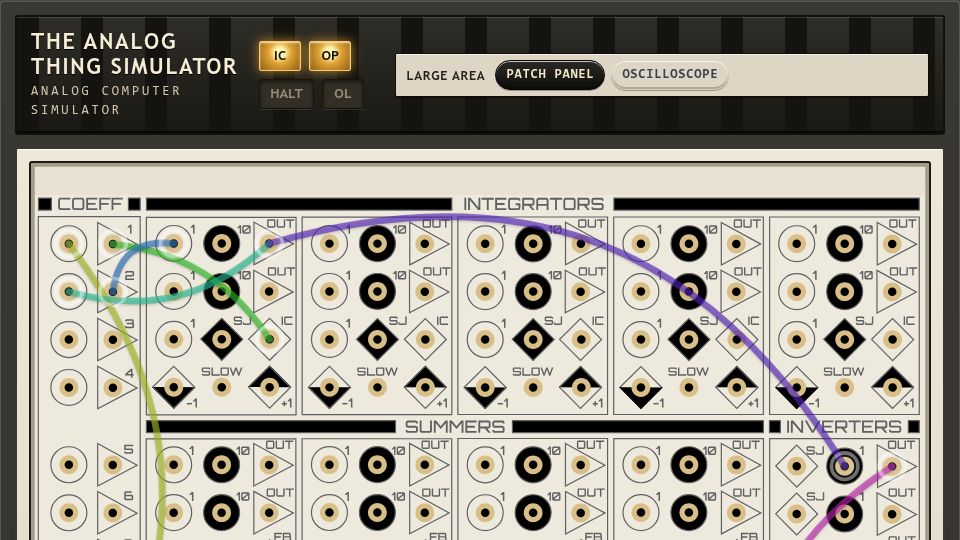
Task: Click first summer's top-row OUT jack
Action: coord(269,465)
